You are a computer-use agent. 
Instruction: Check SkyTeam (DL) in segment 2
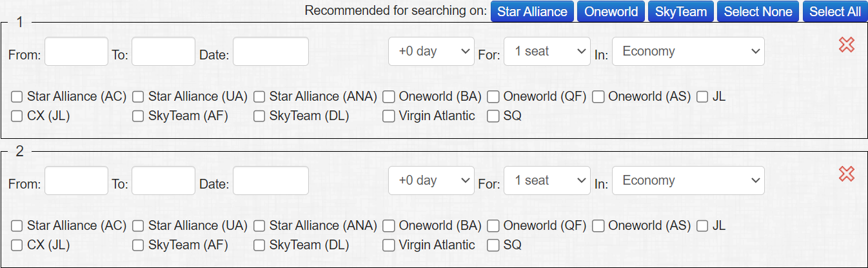pyautogui.click(x=259, y=245)
